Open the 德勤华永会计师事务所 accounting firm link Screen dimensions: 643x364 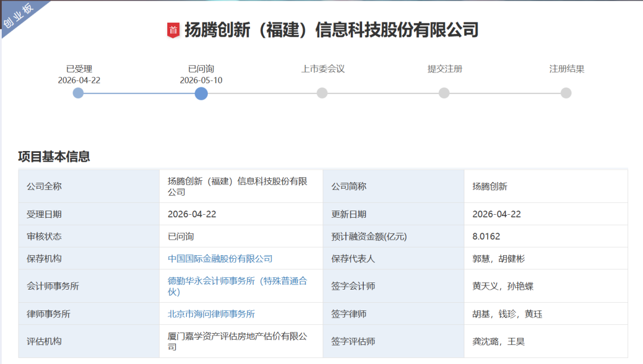click(238, 286)
